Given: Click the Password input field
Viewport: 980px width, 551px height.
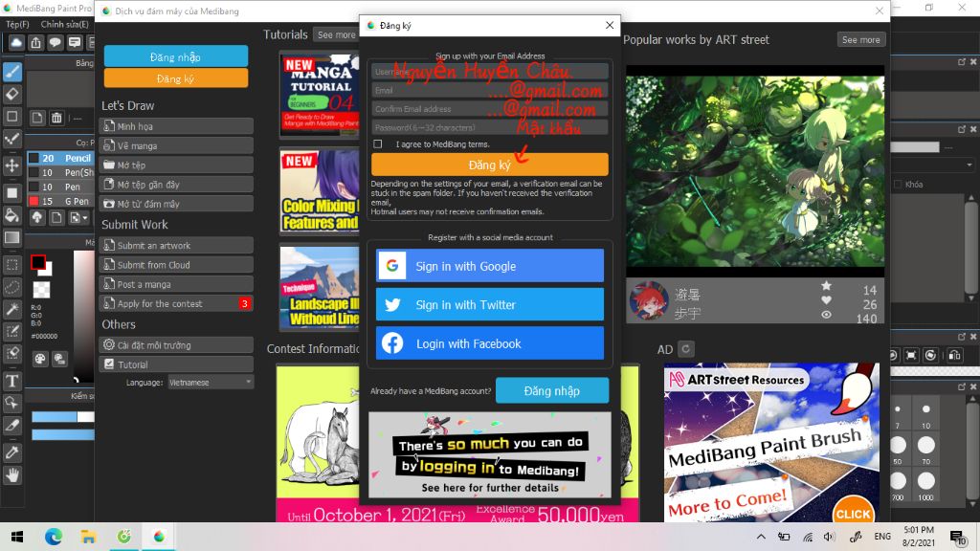Looking at the screenshot, I should (x=490, y=127).
